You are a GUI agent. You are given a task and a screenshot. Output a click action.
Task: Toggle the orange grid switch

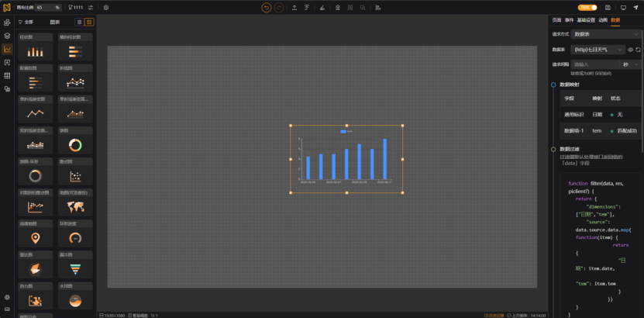(587, 8)
